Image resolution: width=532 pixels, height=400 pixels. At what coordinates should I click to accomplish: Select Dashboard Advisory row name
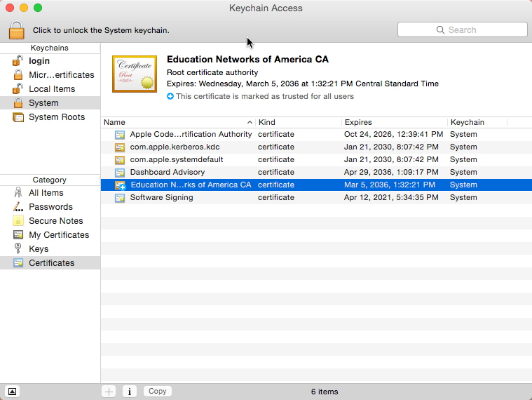tap(168, 172)
